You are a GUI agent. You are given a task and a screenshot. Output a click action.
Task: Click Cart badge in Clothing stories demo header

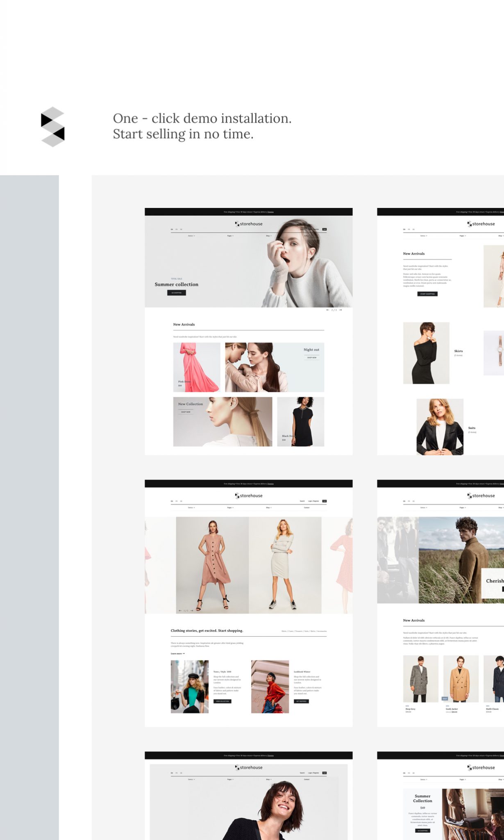(x=325, y=501)
